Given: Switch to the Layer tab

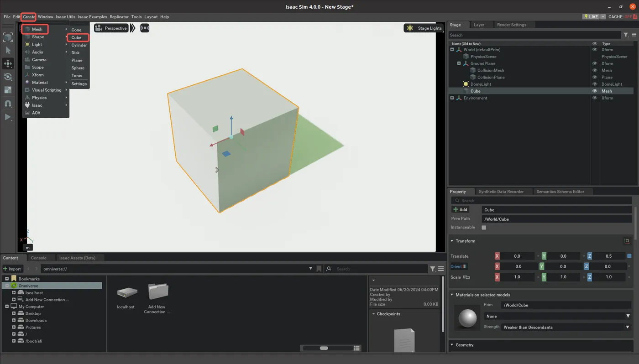Looking at the screenshot, I should coord(479,25).
